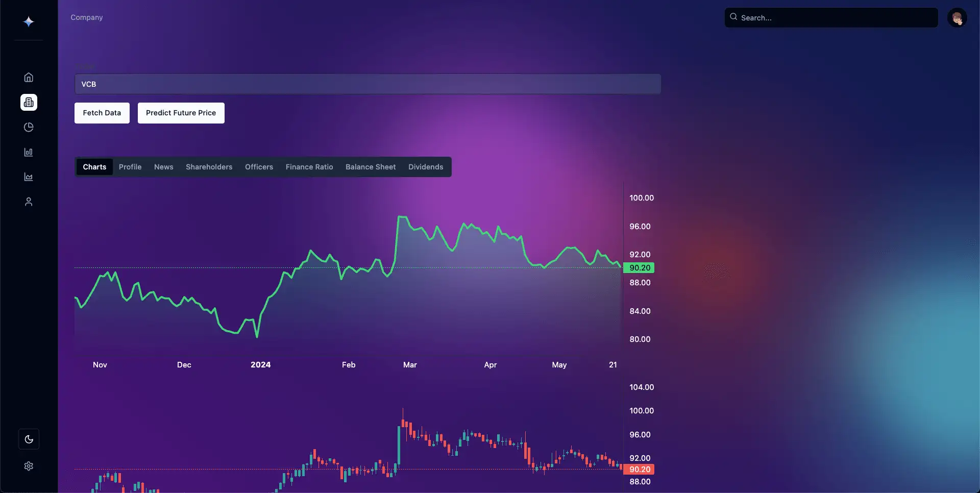
Task: Open the pie chart analytics icon
Action: coord(29,127)
